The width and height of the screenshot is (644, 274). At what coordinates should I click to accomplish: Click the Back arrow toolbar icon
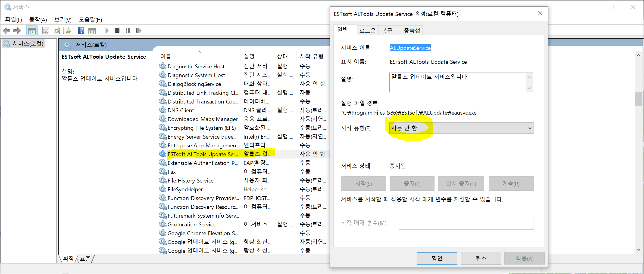click(x=6, y=30)
